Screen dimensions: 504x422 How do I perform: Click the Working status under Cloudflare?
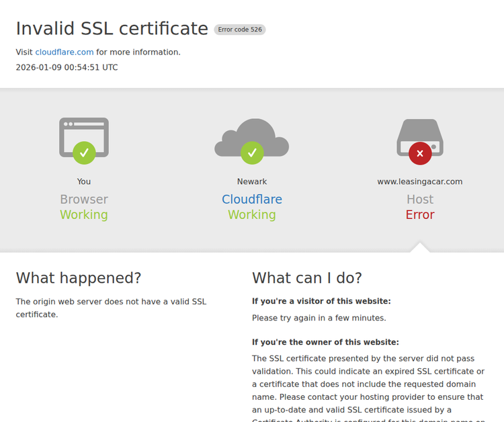(x=252, y=215)
